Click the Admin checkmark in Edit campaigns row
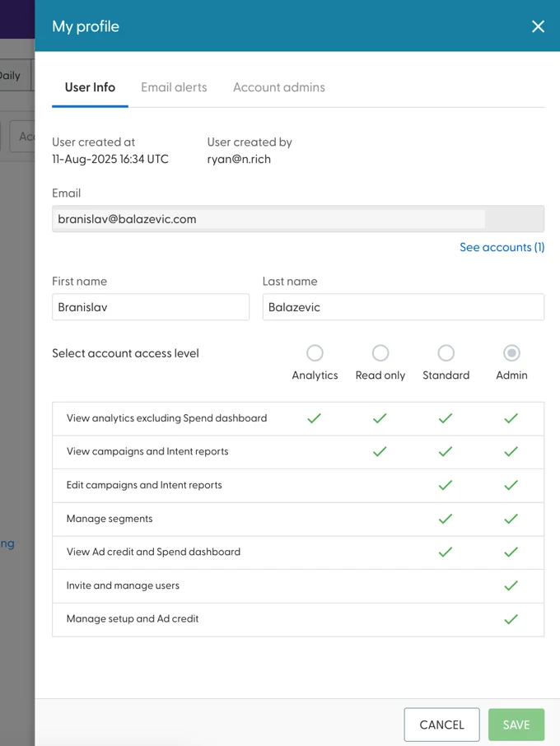Screen dimensions: 560x746 pos(511,485)
